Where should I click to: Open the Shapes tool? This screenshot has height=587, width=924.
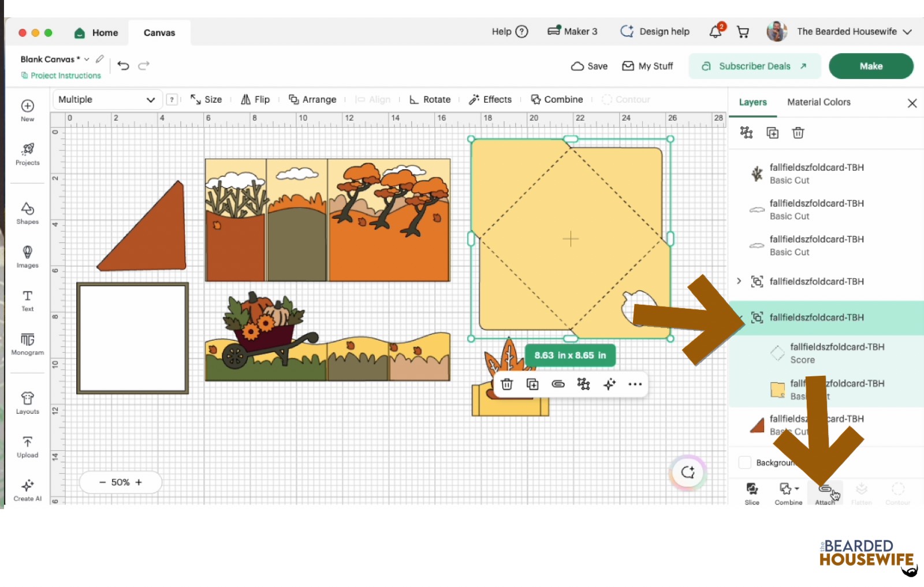27,213
